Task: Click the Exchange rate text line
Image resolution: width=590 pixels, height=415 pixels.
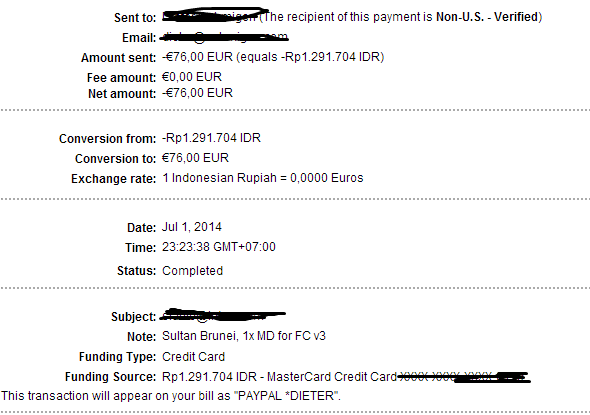Action: tap(263, 178)
